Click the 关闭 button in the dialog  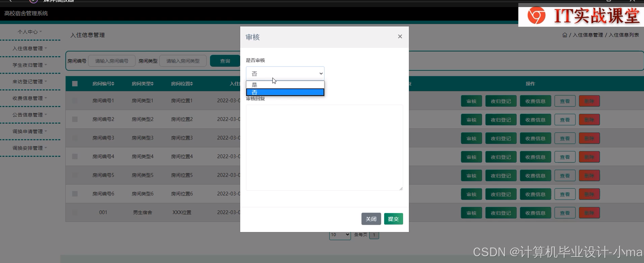(x=371, y=219)
